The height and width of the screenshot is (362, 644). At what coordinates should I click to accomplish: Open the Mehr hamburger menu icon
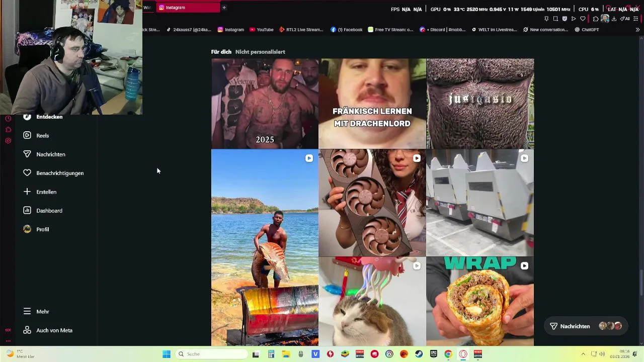[27, 311]
